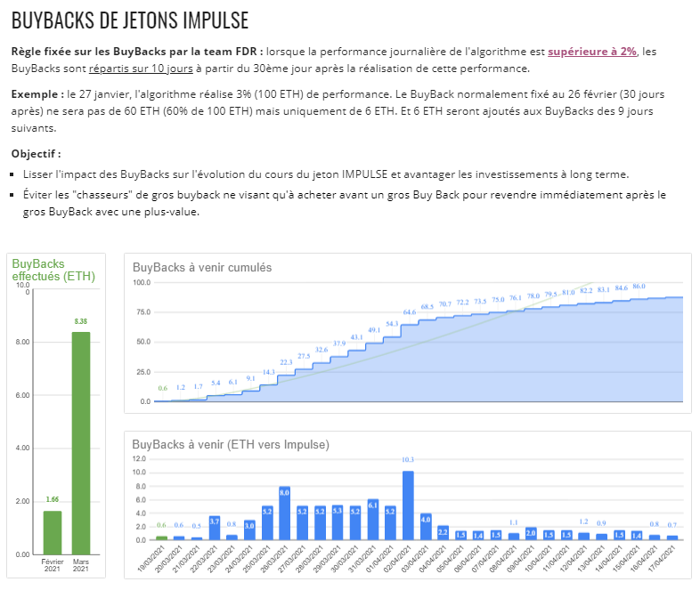Click the 0.7 label above 17/04/2021 bar
The width and height of the screenshot is (700, 590).
672,525
